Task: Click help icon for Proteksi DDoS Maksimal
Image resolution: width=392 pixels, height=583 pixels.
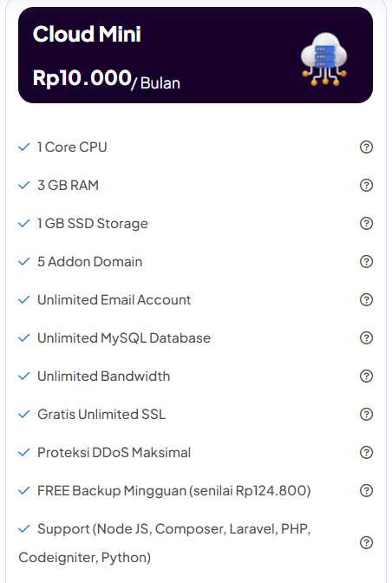Action: (366, 453)
